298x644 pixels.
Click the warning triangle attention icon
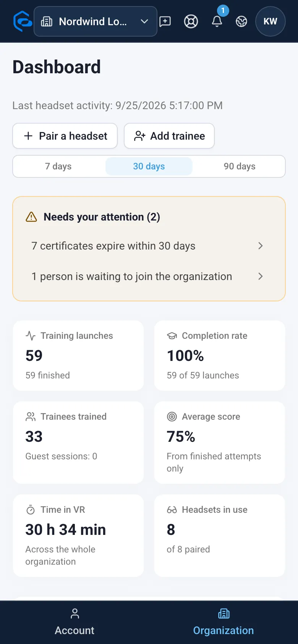coord(31,217)
